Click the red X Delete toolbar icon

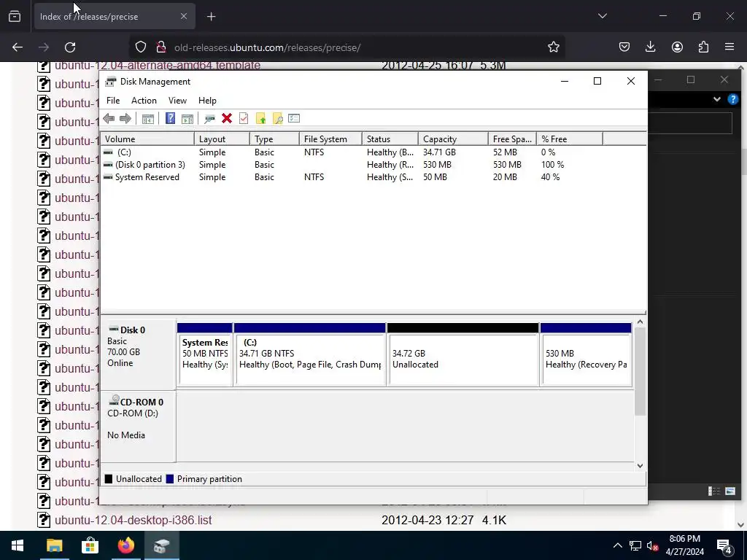coord(227,119)
